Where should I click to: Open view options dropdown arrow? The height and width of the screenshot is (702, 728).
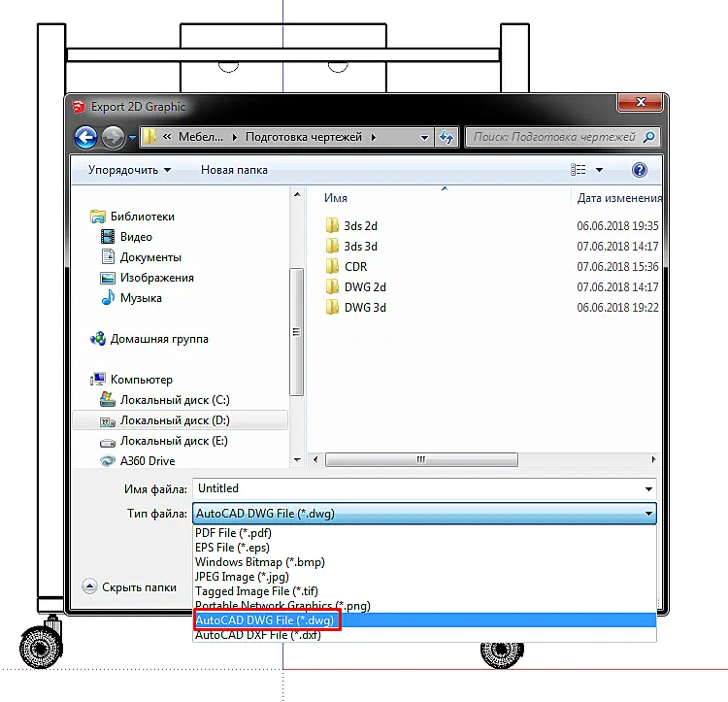click(600, 170)
